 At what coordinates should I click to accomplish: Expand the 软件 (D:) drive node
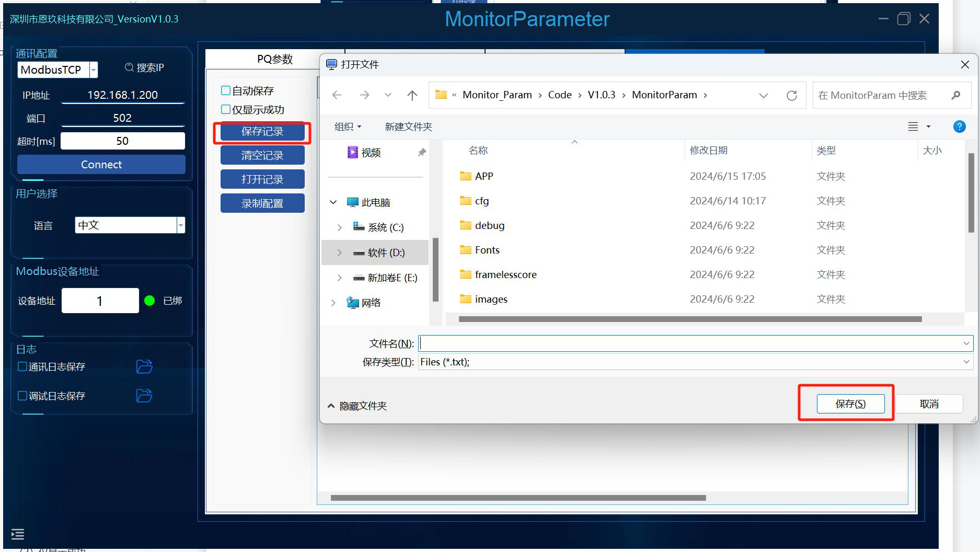coord(339,252)
